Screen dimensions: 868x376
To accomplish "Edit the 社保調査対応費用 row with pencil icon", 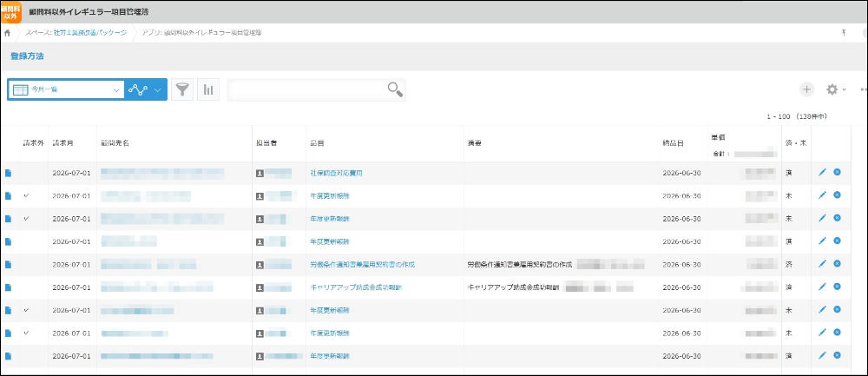I will click(822, 172).
